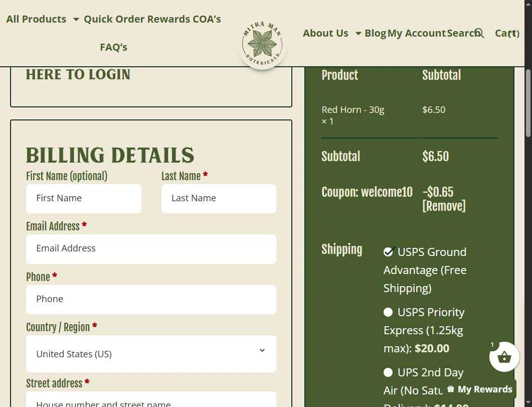Open the floating basket cart icon
Image resolution: width=532 pixels, height=407 pixels.
504,357
